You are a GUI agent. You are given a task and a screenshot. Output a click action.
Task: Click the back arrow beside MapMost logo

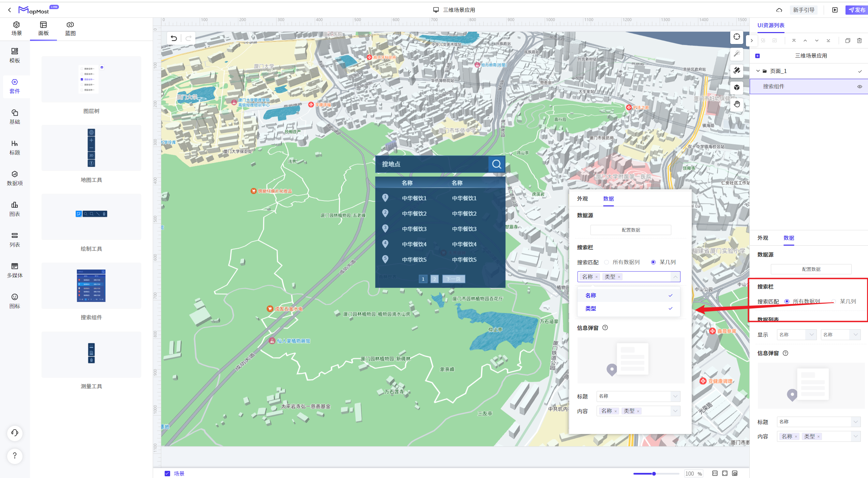[10, 10]
